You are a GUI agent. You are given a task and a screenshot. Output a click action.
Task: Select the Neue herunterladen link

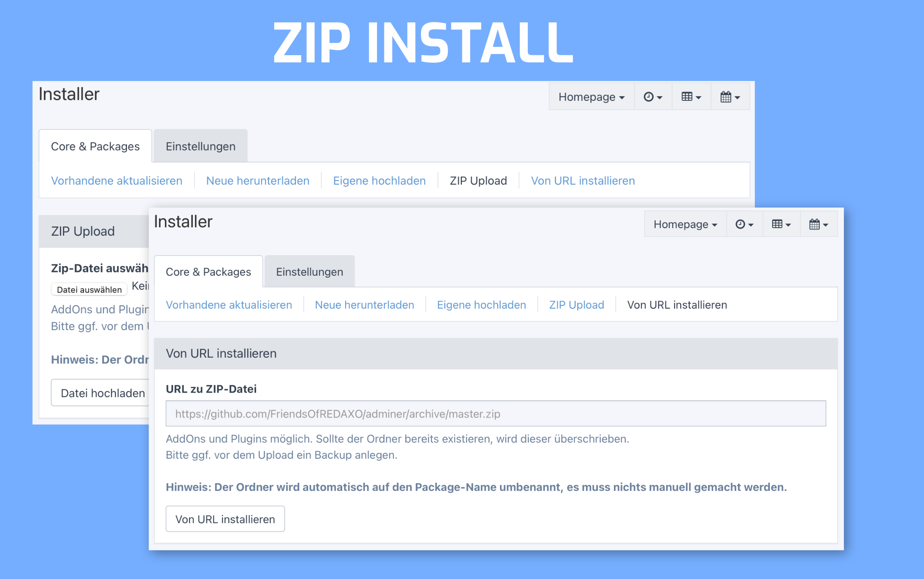(x=256, y=180)
